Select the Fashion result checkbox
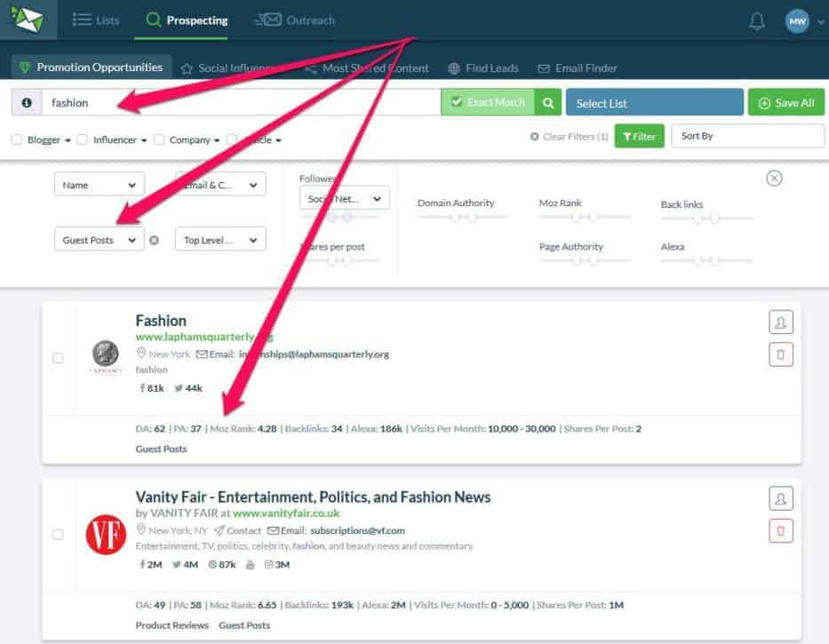 [58, 359]
